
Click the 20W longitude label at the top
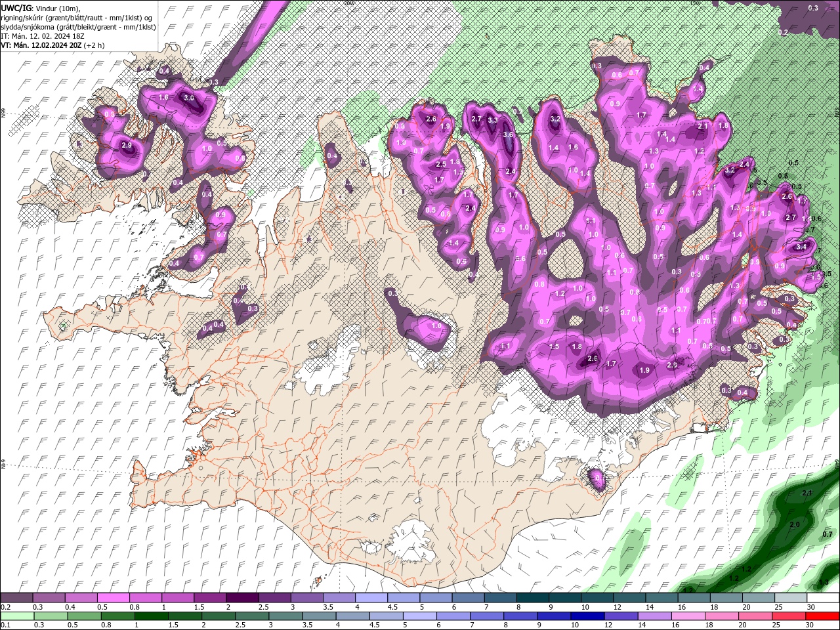tap(348, 3)
